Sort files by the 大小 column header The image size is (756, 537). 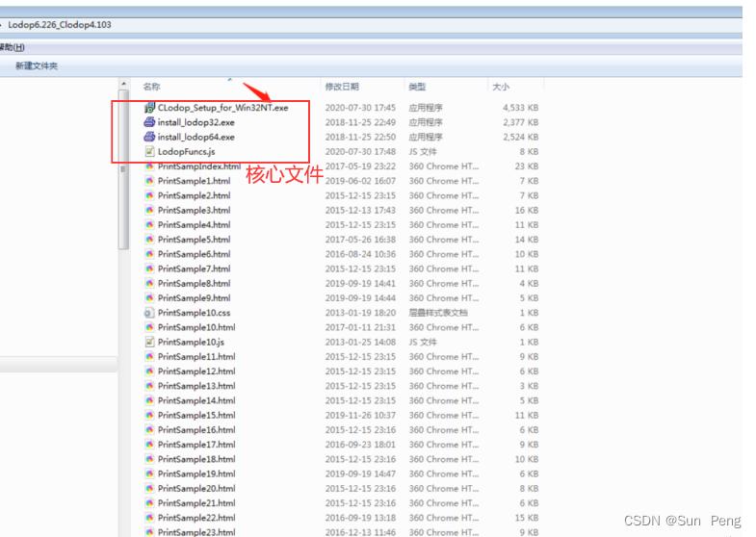(501, 87)
